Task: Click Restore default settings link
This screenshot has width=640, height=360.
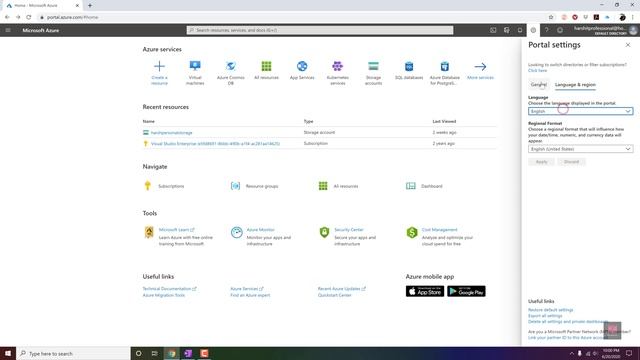Action: 550,310
